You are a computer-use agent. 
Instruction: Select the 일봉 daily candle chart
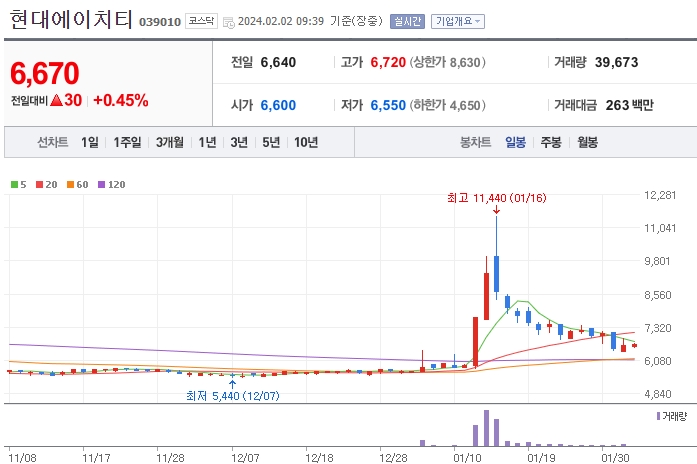(515, 142)
